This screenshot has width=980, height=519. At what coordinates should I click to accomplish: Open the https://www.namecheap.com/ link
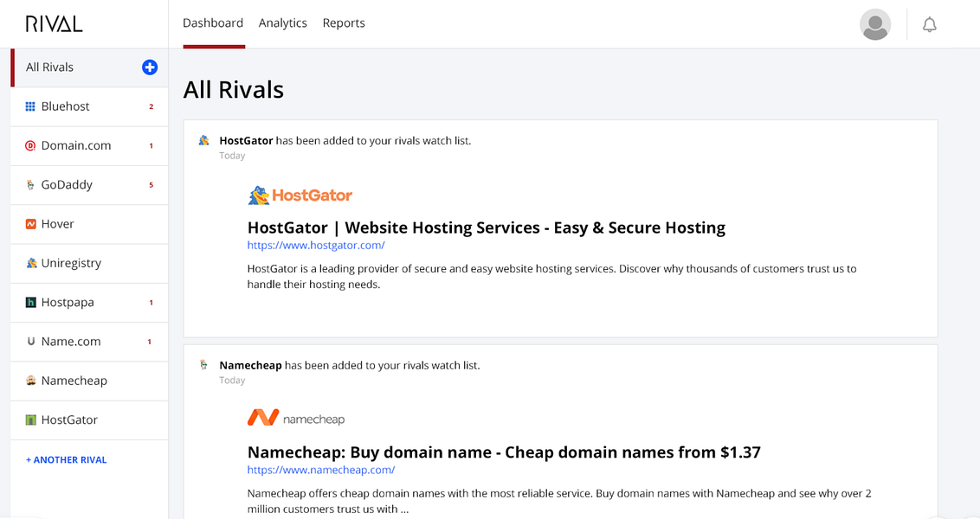(x=320, y=470)
